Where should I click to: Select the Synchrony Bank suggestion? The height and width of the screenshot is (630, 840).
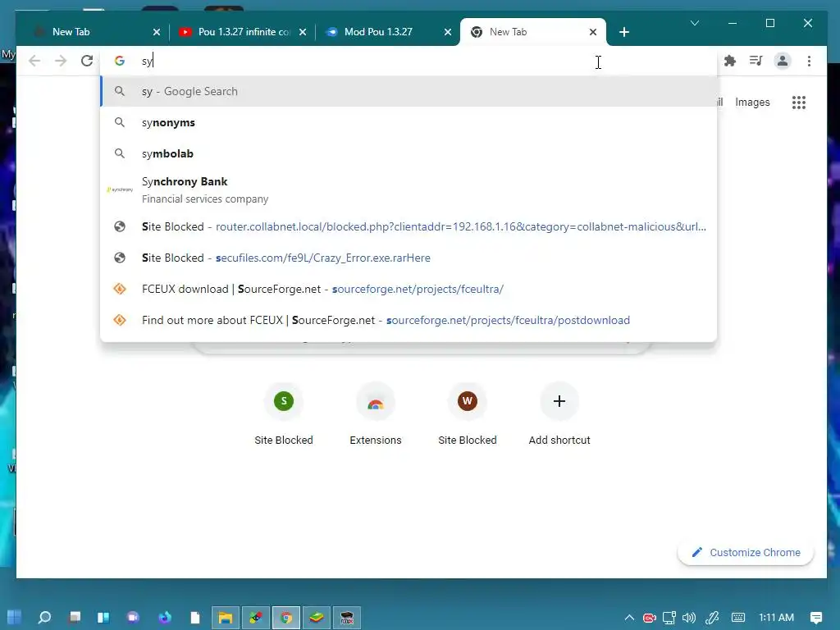tap(409, 189)
